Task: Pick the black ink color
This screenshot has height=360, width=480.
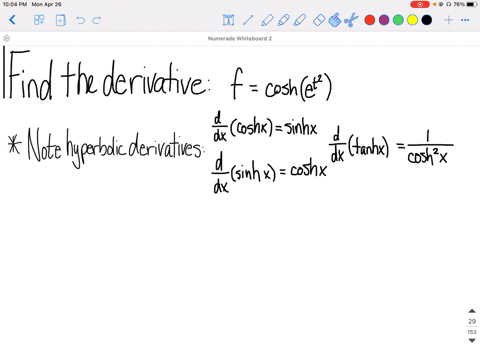Action: [x=427, y=20]
